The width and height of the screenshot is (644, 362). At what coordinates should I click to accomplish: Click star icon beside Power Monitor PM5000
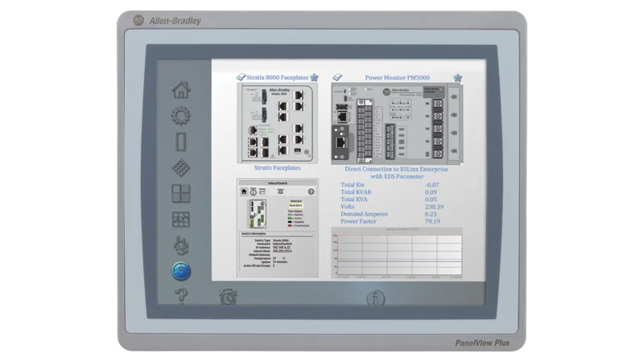tap(457, 77)
